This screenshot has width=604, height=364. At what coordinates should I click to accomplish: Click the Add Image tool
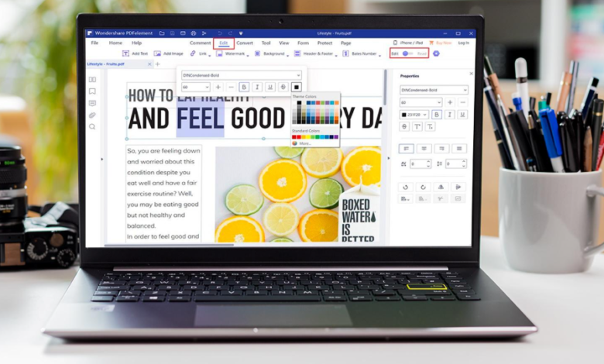[169, 53]
